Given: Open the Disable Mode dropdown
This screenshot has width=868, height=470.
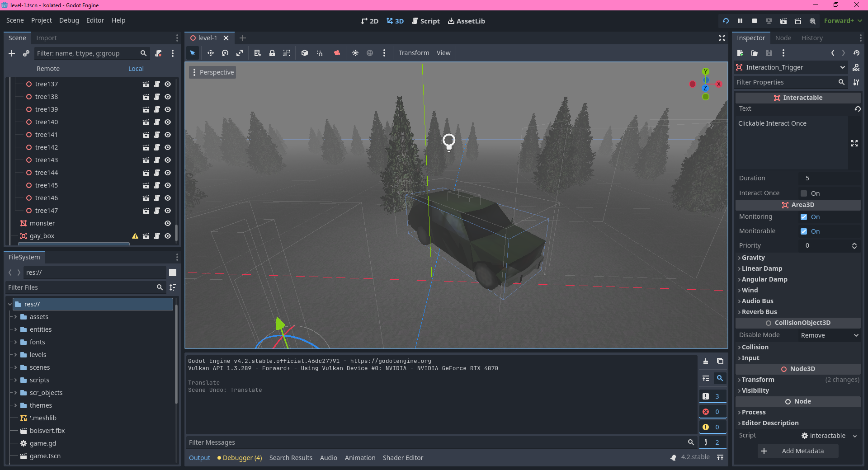Looking at the screenshot, I should [x=829, y=335].
